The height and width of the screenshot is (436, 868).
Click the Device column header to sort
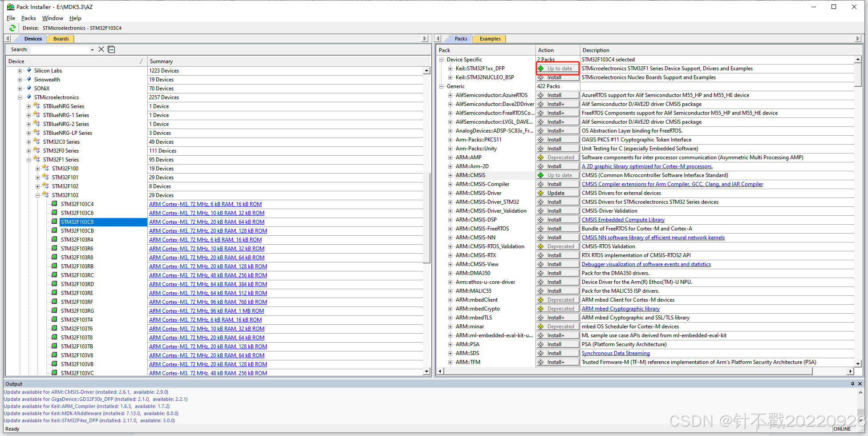click(76, 61)
